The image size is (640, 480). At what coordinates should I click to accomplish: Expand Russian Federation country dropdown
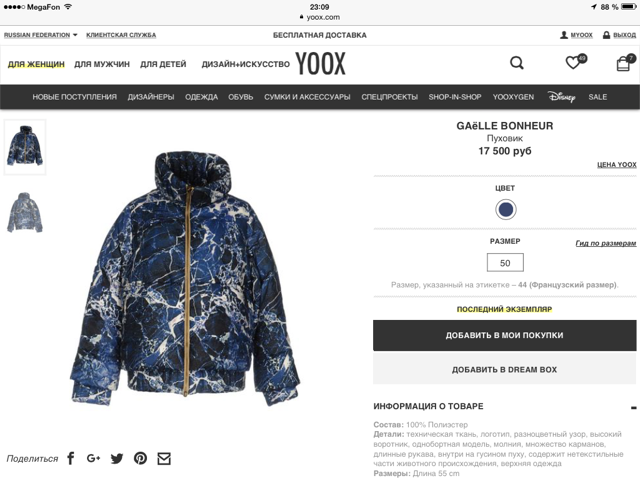pyautogui.click(x=40, y=35)
